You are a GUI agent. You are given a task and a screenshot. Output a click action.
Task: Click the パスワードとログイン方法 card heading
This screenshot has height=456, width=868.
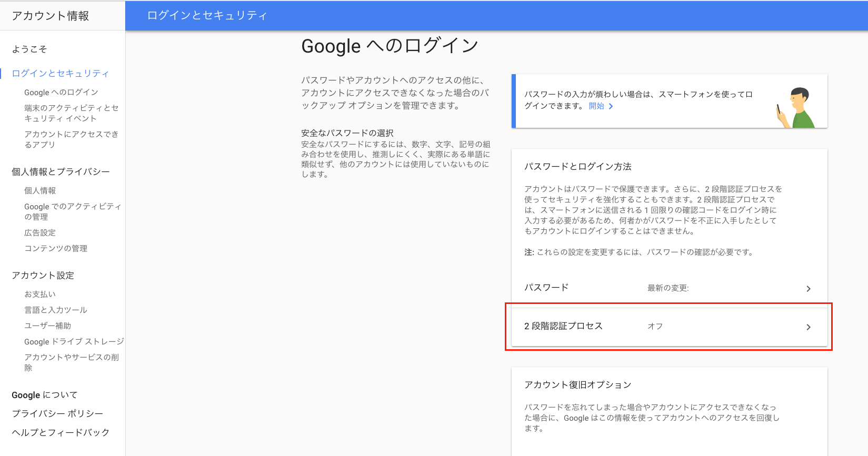coord(578,166)
